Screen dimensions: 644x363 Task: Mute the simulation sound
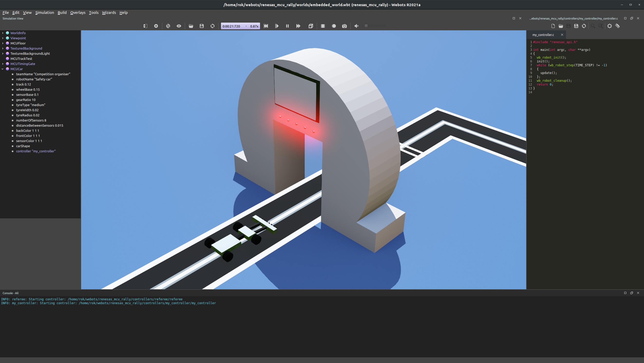pyautogui.click(x=357, y=26)
